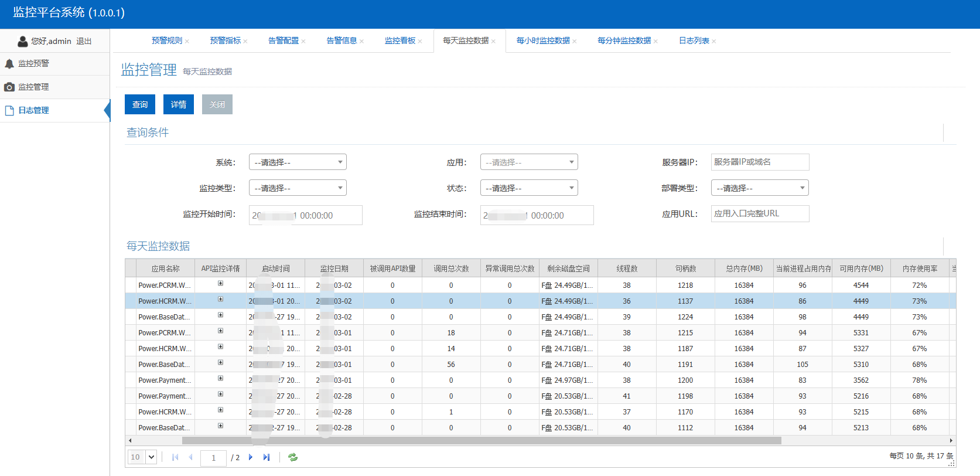Click the previous page arrow icon
The height and width of the screenshot is (476, 980).
pos(190,457)
